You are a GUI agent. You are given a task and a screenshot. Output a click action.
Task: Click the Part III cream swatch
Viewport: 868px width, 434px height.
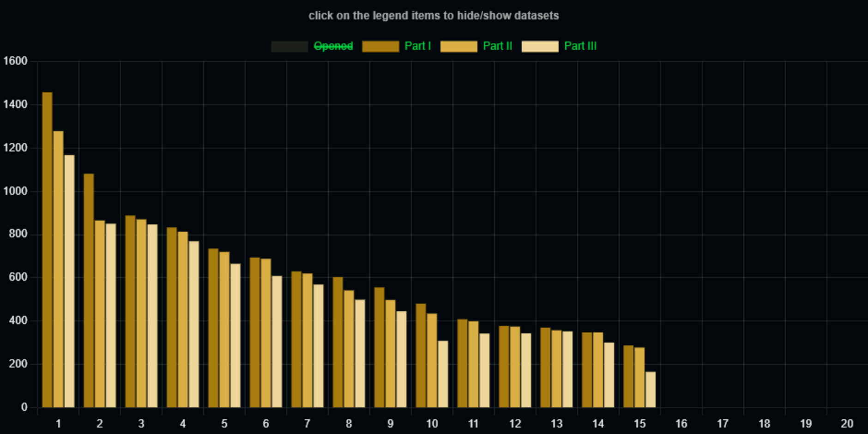pyautogui.click(x=540, y=46)
